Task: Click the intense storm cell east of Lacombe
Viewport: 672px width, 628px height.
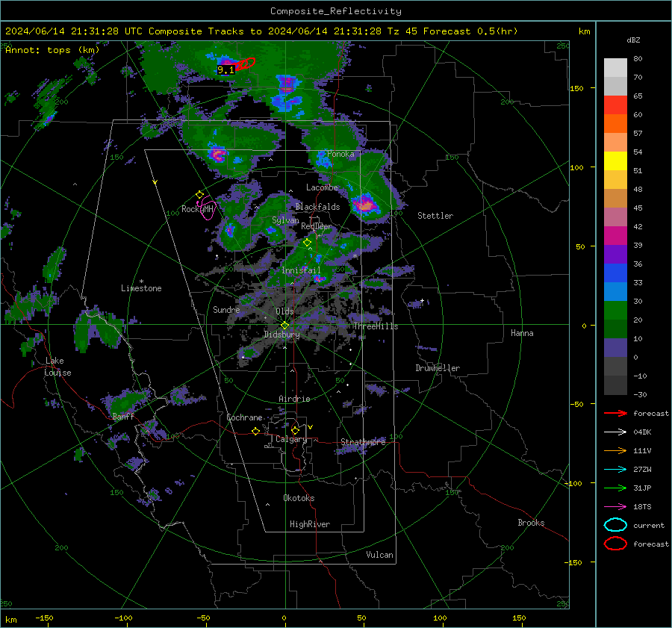Action: pyautogui.click(x=364, y=204)
